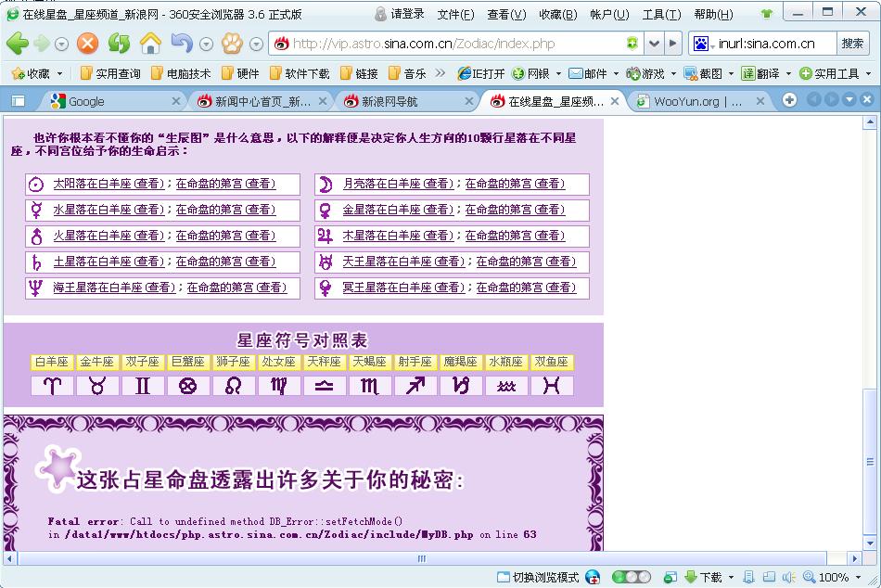The width and height of the screenshot is (881, 588).
Task: Click the Sun planet symbol icon
Action: click(x=36, y=185)
